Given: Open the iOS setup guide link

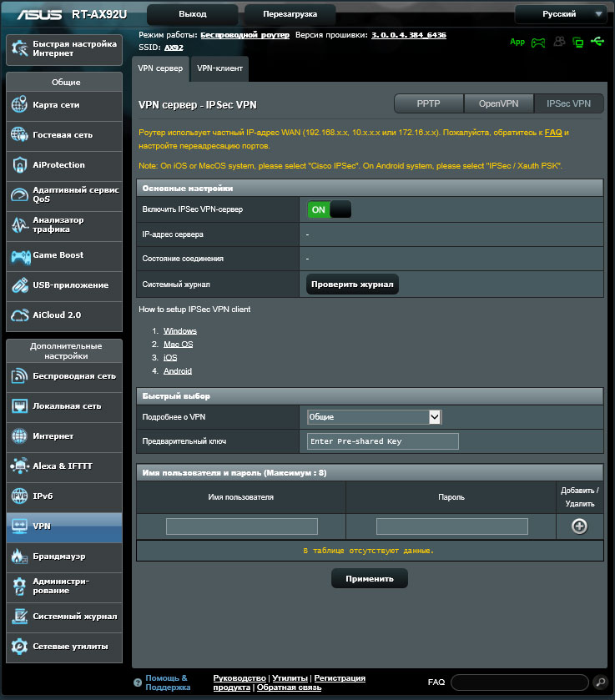Looking at the screenshot, I should [170, 358].
